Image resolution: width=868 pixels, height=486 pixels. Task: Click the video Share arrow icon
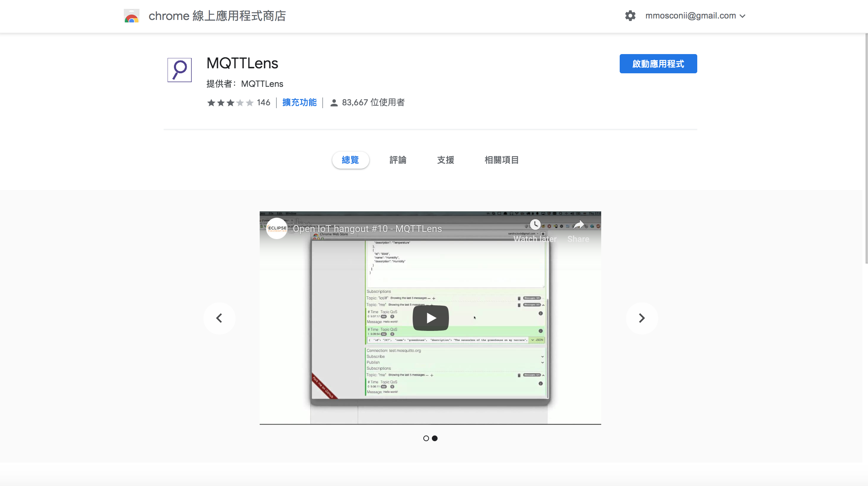pos(578,225)
